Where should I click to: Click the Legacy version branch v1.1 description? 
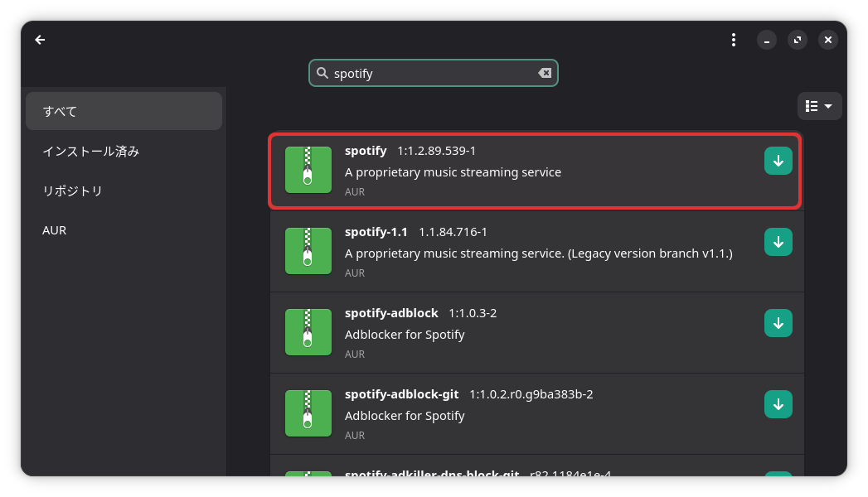539,253
